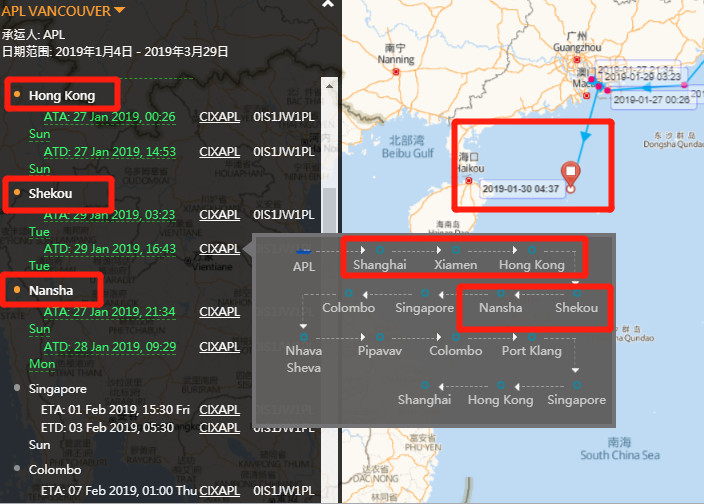Open ATA: 29 Jan 2019, 03:23 entry
704x504 pixels.
[x=110, y=215]
